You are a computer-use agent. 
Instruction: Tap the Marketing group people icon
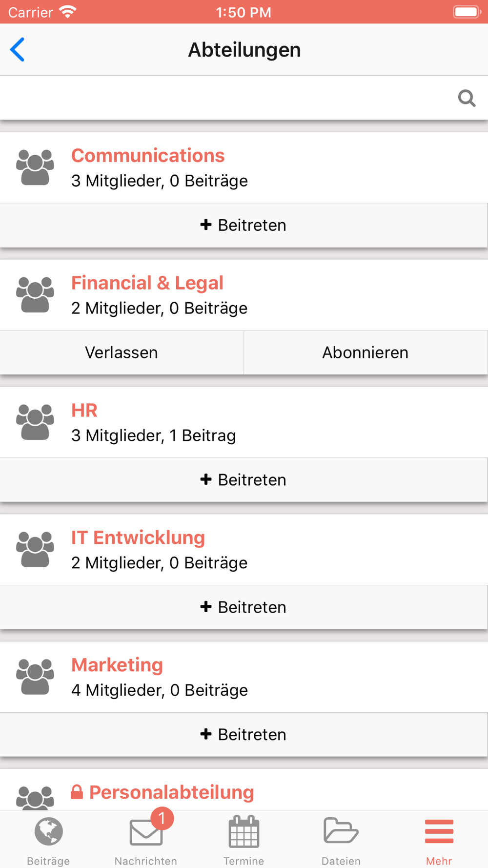[35, 677]
